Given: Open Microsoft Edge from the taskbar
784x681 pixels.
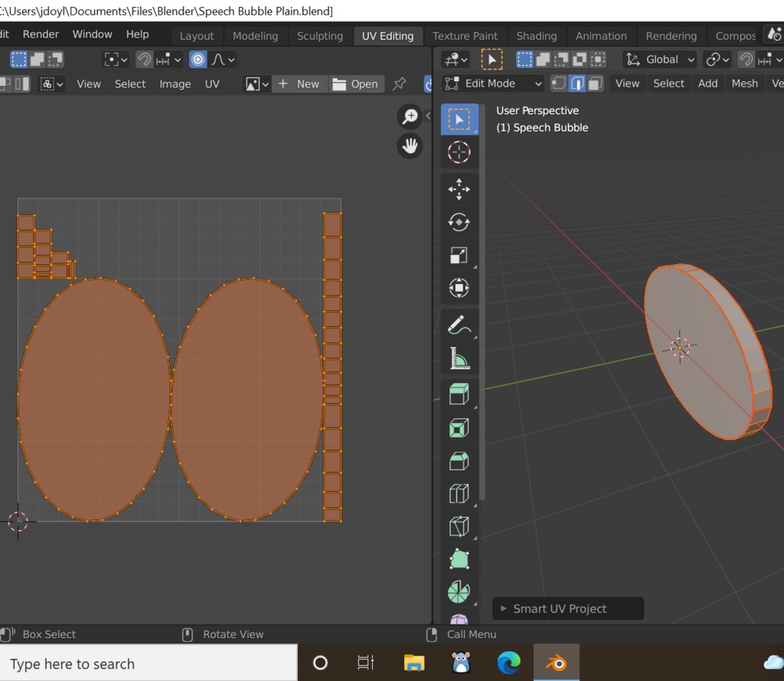Looking at the screenshot, I should click(x=509, y=663).
